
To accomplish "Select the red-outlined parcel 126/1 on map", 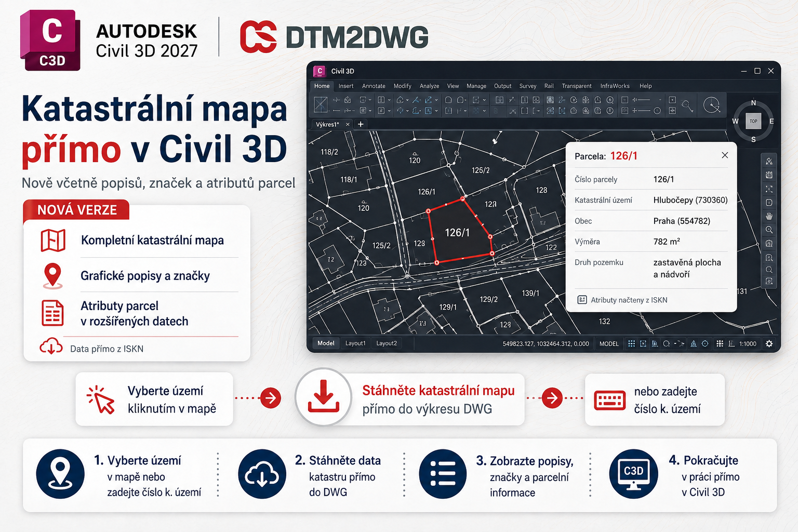I will (x=460, y=232).
